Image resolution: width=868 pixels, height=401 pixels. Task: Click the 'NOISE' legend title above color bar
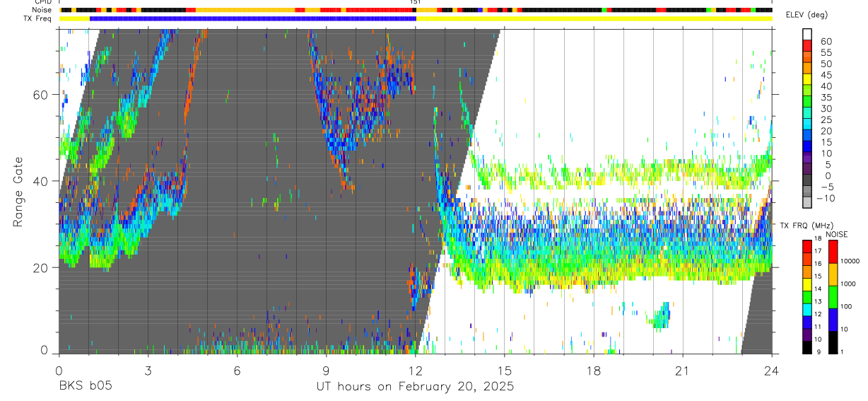(x=837, y=234)
